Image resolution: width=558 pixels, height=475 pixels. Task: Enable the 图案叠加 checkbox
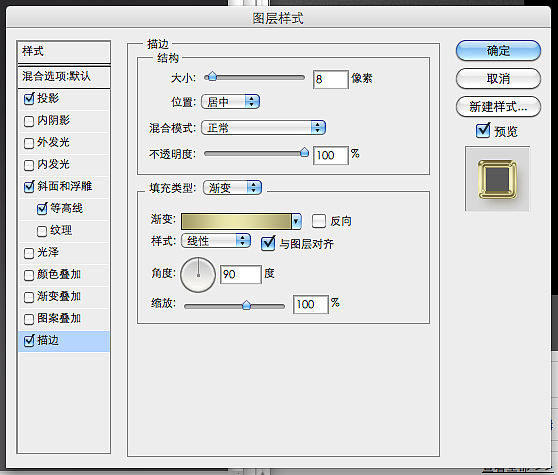(x=29, y=319)
